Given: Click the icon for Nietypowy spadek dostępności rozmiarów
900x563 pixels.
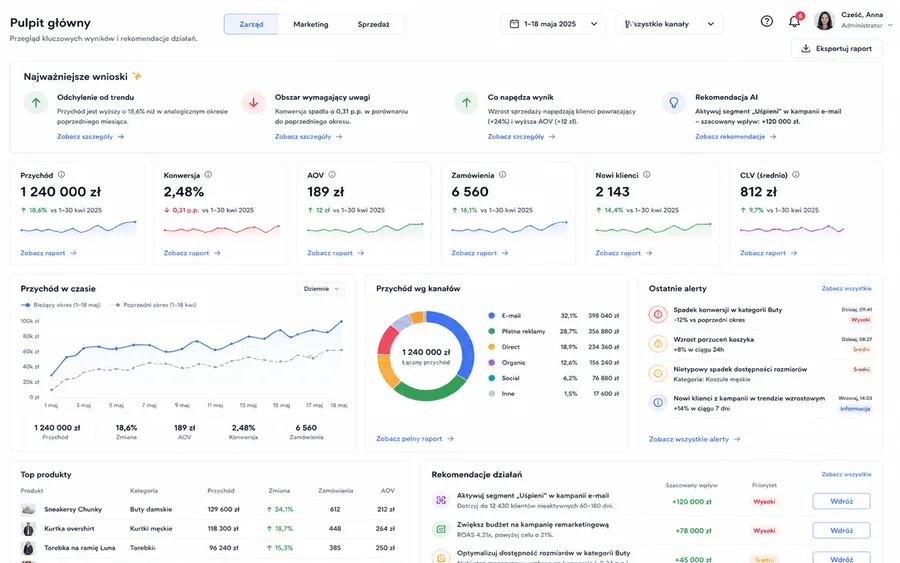Looking at the screenshot, I should click(658, 374).
